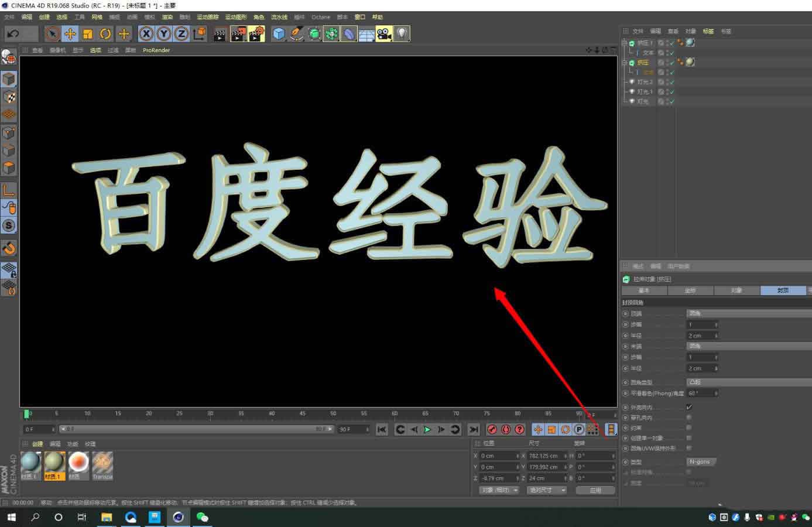Select the Scale tool
Screen dimensions: 812x527
click(87, 33)
